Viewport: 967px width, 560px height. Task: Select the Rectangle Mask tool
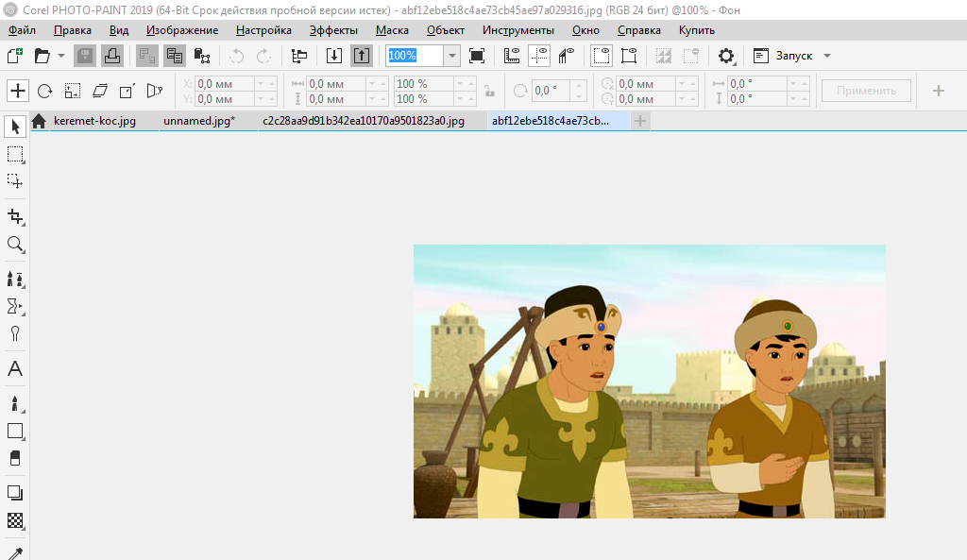[x=15, y=154]
